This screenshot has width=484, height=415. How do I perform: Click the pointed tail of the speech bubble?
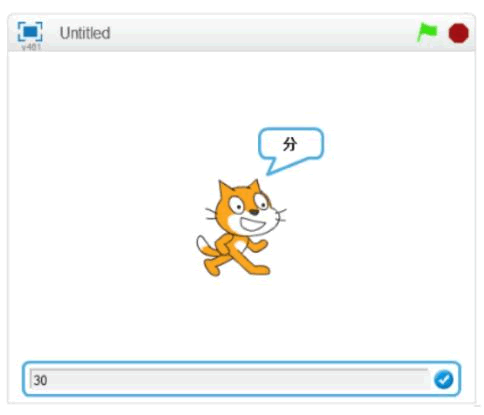point(275,166)
